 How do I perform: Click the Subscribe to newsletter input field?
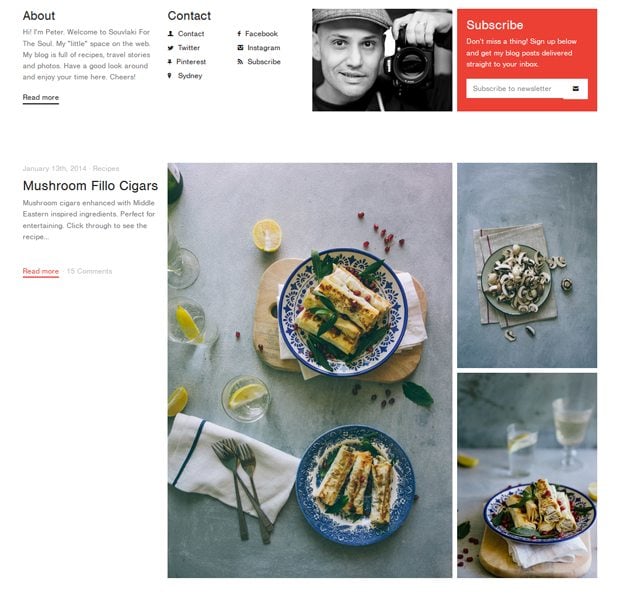click(x=517, y=89)
